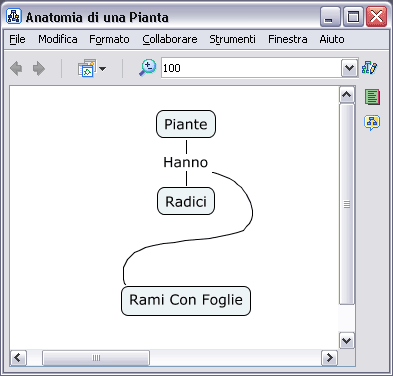The height and width of the screenshot is (376, 393).
Task: Click the discussion thread bubble icon
Action: [x=372, y=123]
